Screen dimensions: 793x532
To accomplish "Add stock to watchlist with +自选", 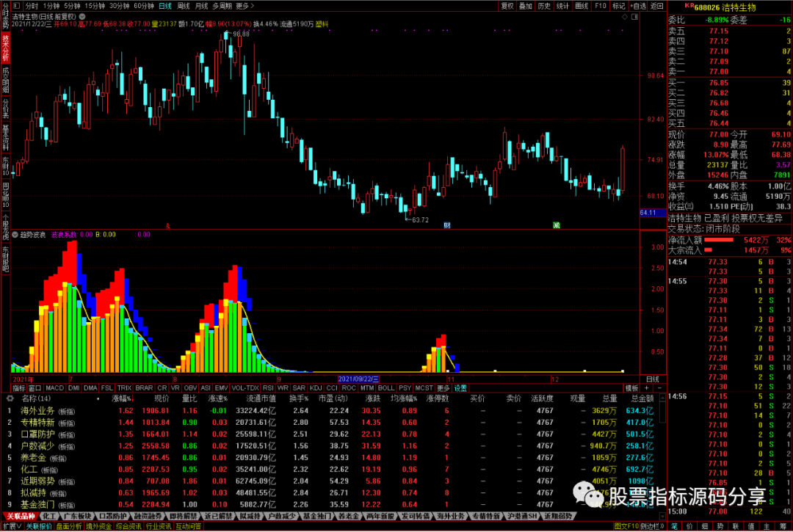I will tap(638, 6).
